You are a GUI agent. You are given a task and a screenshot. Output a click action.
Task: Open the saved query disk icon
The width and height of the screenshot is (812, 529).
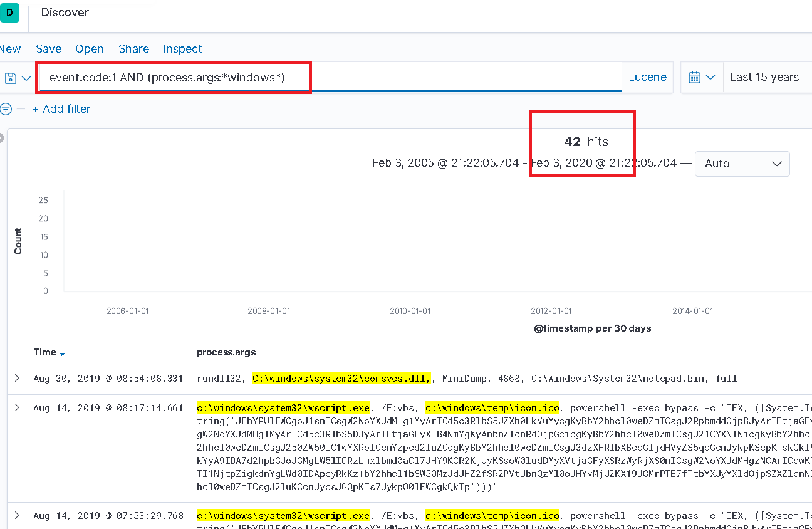[x=11, y=78]
